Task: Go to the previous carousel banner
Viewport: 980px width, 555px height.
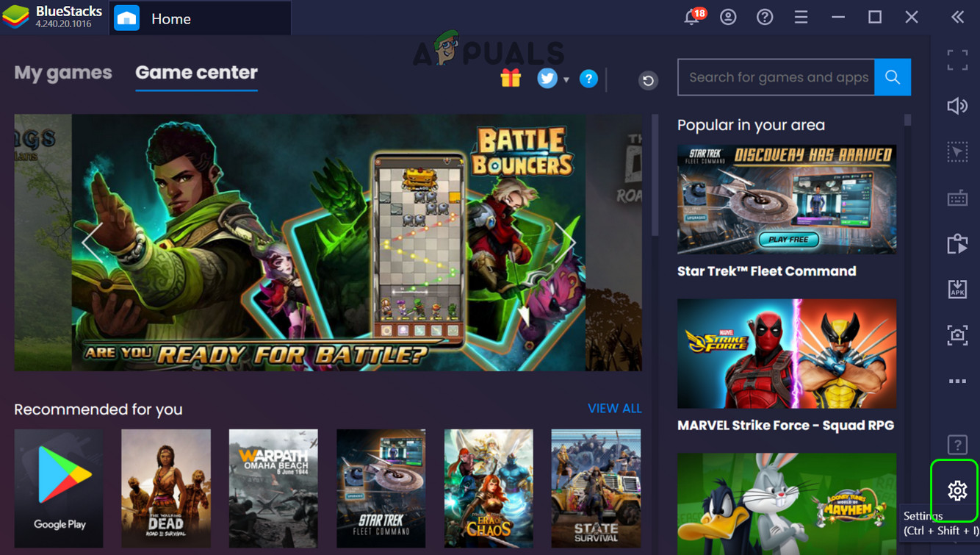Action: [x=92, y=241]
